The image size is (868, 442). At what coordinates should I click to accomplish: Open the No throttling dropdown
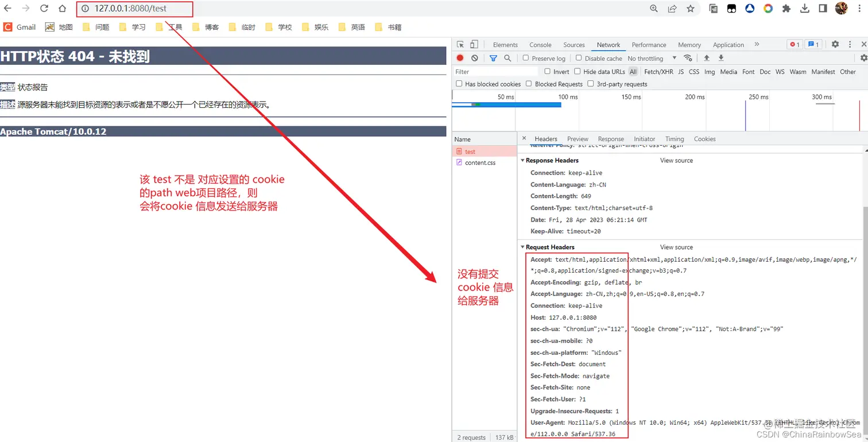[x=652, y=58]
